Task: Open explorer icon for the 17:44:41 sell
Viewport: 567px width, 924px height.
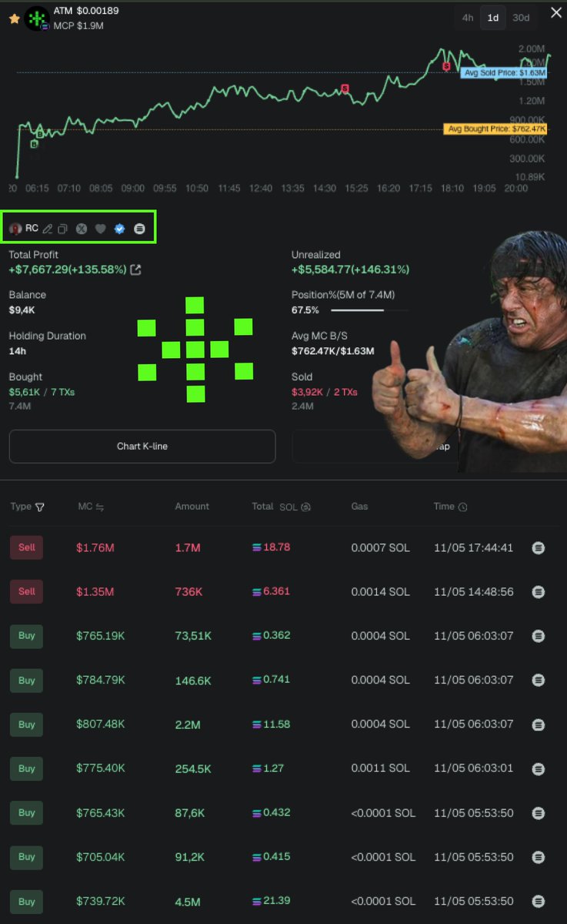Action: (x=539, y=547)
